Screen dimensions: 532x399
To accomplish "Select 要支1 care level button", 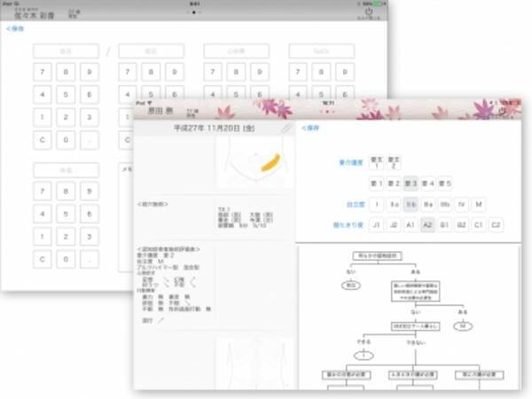I will point(377,162).
